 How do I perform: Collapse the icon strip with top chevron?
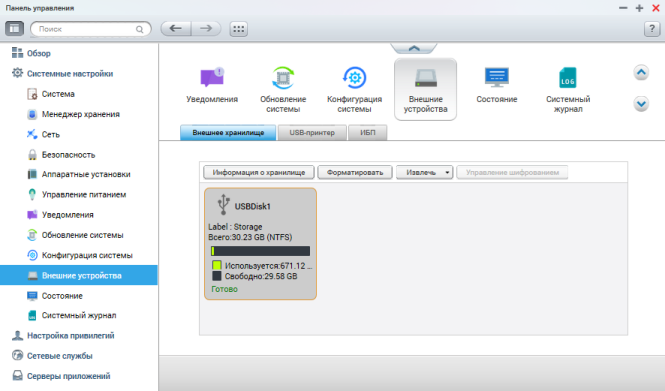tap(414, 48)
